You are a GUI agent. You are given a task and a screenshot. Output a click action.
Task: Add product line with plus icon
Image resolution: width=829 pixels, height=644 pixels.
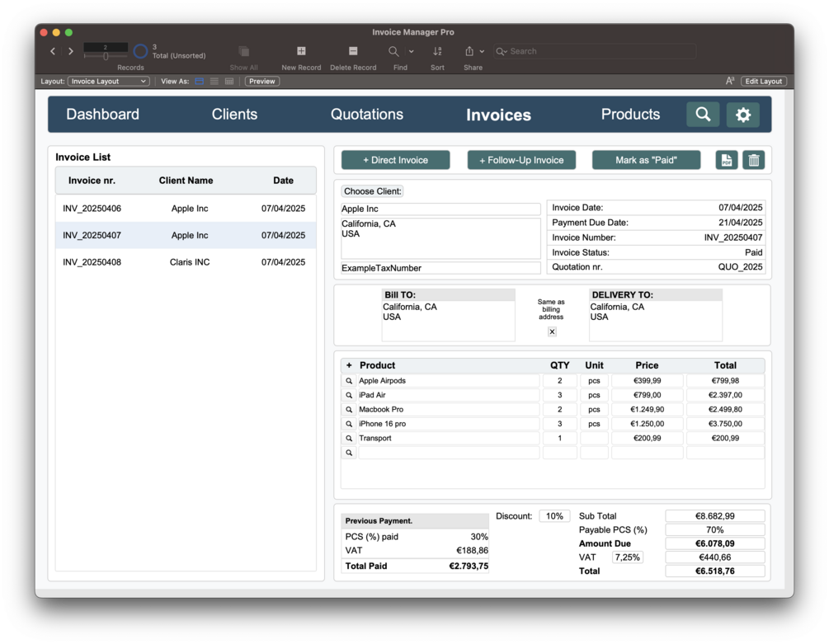[x=349, y=365]
